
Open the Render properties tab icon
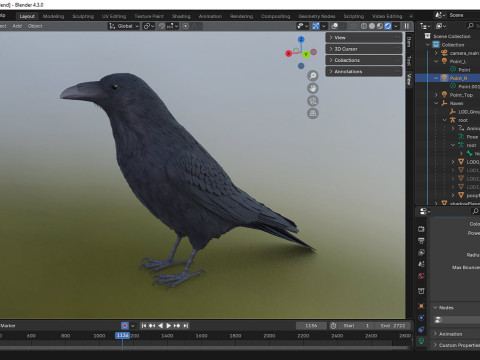coord(421,229)
